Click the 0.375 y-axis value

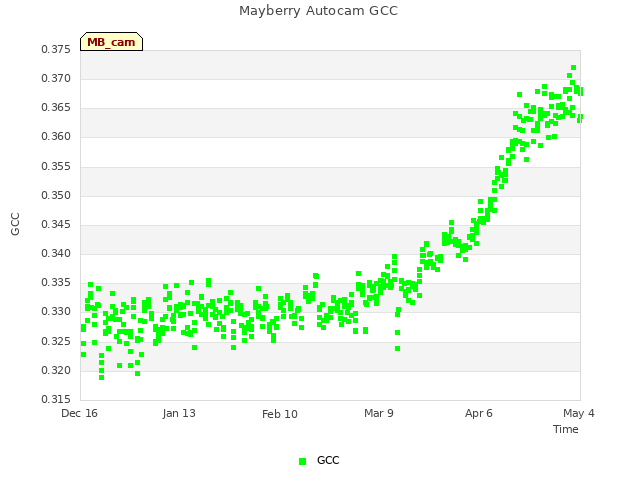[x=56, y=49]
